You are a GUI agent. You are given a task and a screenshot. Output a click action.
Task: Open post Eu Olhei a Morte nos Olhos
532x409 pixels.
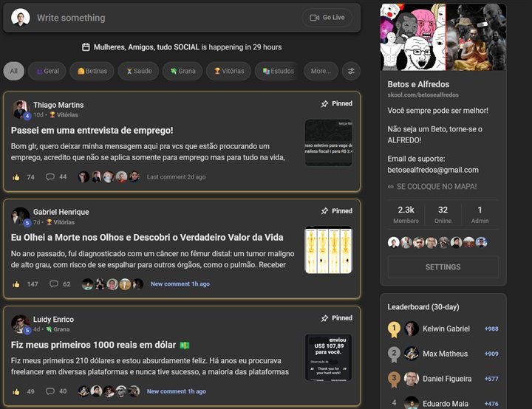coord(147,238)
